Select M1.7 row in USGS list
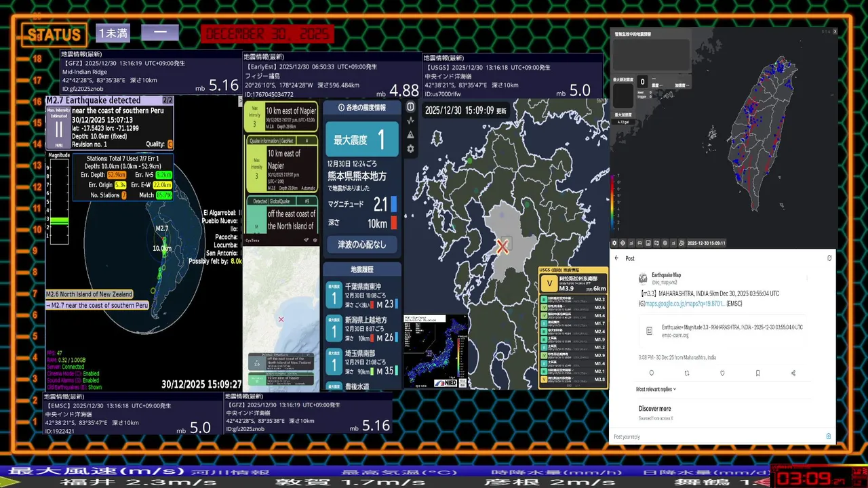The image size is (868, 488). 573,323
